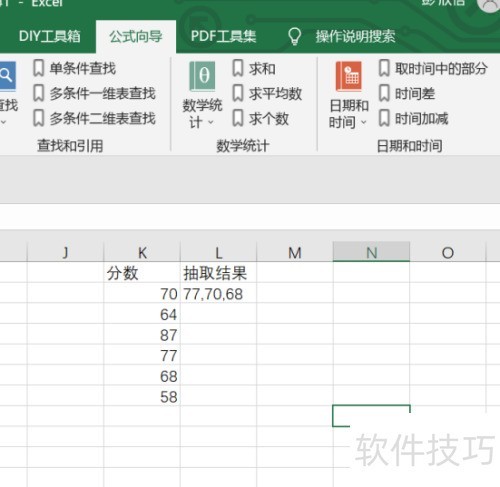Select the cell containing 77,70,68

tap(218, 294)
